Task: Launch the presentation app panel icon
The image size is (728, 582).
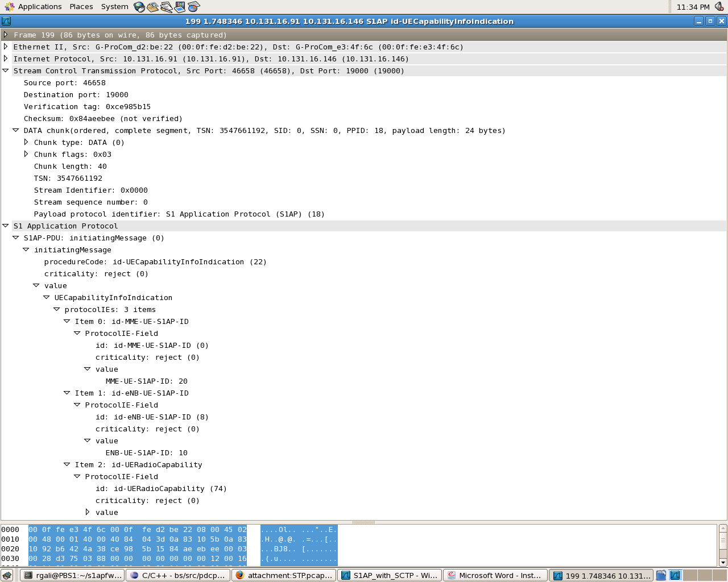Action: [x=180, y=7]
